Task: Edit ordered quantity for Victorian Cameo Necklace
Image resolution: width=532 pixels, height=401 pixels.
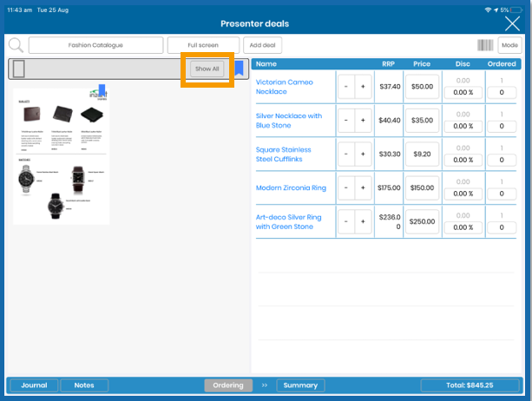Action: point(502,92)
